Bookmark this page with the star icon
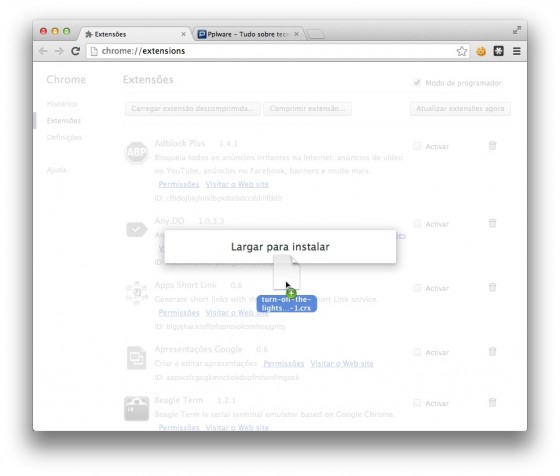Viewport: 560px width, 476px height. click(461, 51)
